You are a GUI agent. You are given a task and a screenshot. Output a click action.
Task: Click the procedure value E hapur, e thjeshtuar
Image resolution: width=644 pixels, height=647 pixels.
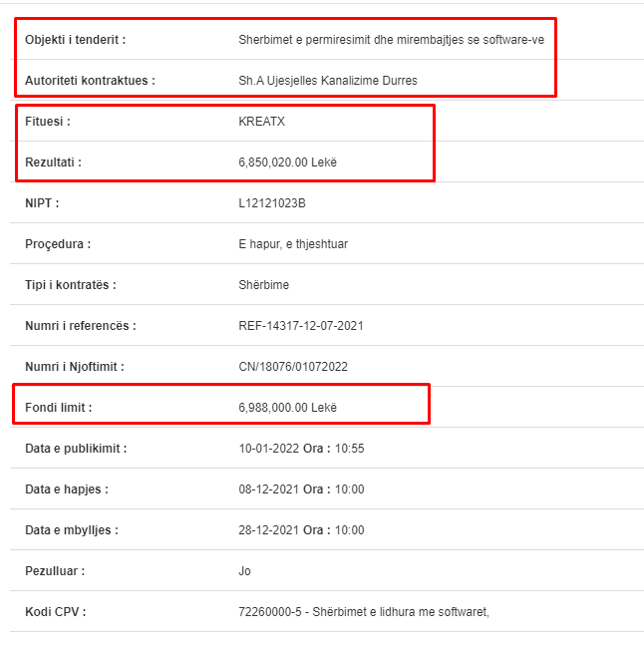coord(293,244)
